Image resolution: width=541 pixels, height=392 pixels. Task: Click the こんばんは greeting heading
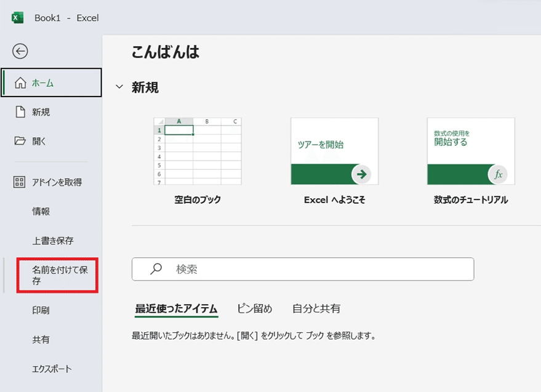pyautogui.click(x=166, y=52)
